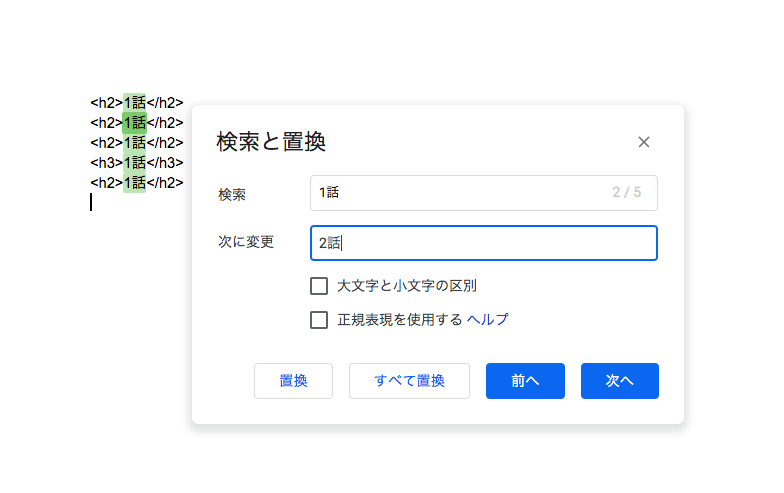Viewport: 784px width, 493px height.
Task: Click the 検索と置換 dialog title
Action: pyautogui.click(x=271, y=142)
